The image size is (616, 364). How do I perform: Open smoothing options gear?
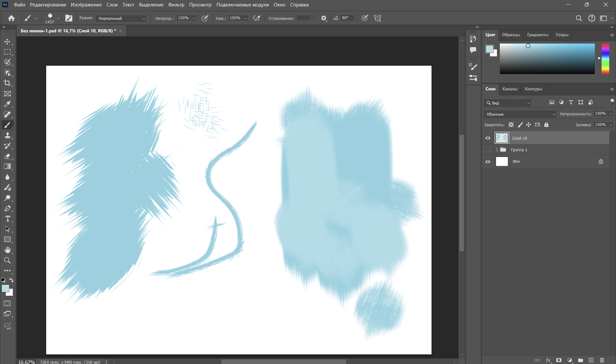324,18
